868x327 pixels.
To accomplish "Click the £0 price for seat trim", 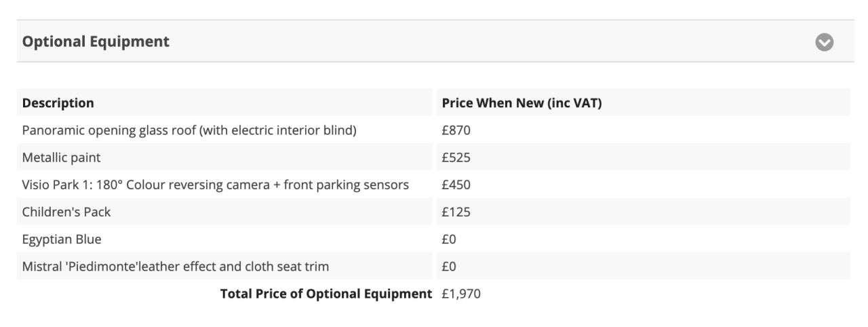I will [x=450, y=266].
